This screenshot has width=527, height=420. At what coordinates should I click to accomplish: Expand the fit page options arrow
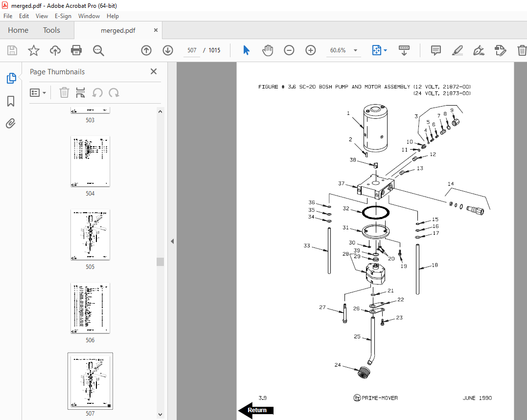click(x=386, y=50)
